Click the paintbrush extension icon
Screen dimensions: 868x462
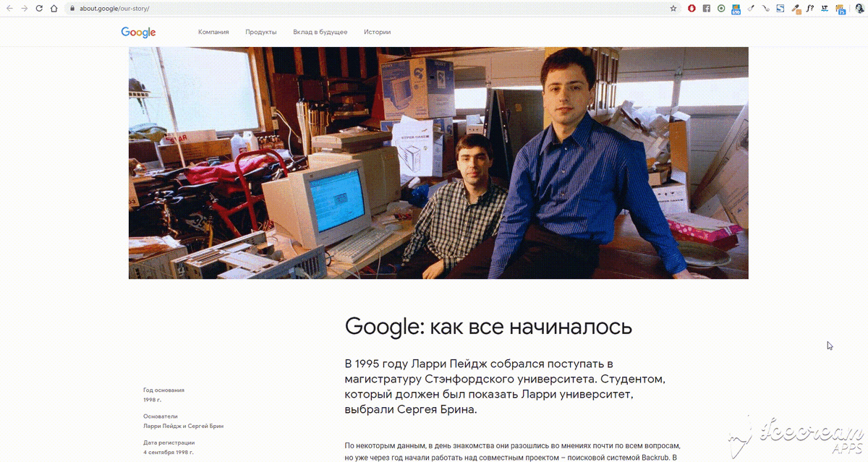click(750, 8)
